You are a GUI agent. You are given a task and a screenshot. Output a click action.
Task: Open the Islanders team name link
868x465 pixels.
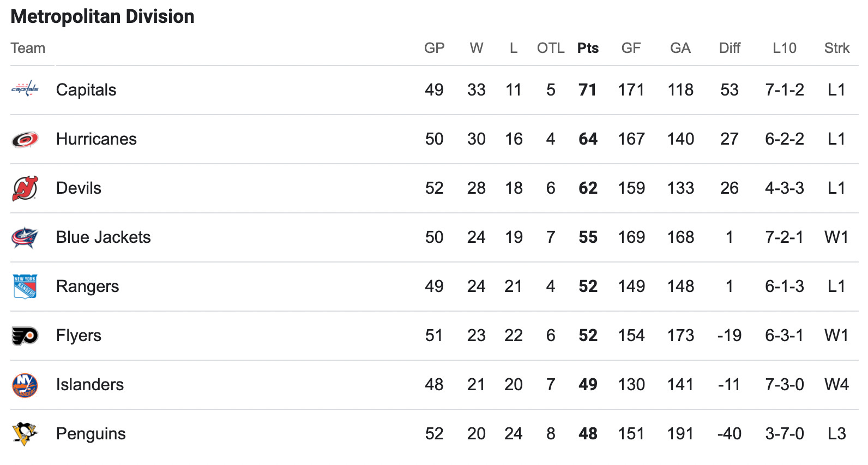tap(90, 385)
